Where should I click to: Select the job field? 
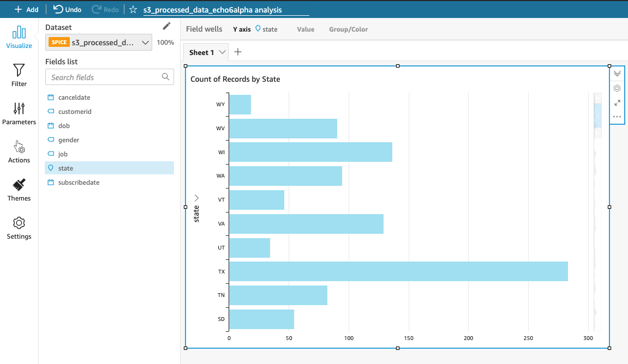pyautogui.click(x=109, y=154)
